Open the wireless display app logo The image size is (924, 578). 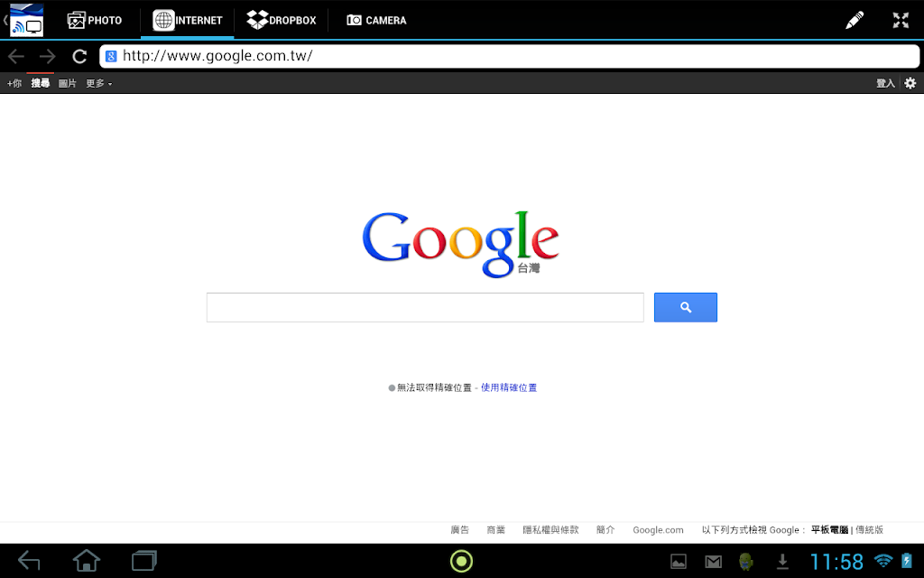pos(26,20)
